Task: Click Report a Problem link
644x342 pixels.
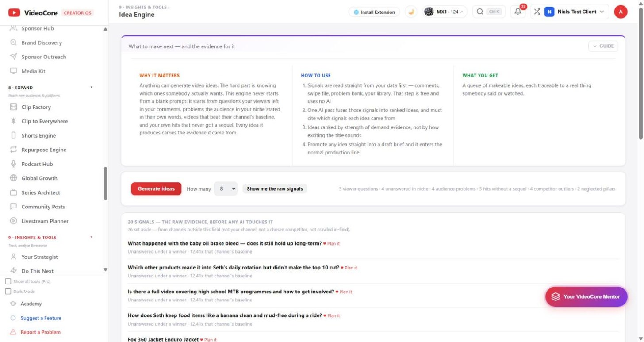Action: click(x=40, y=332)
